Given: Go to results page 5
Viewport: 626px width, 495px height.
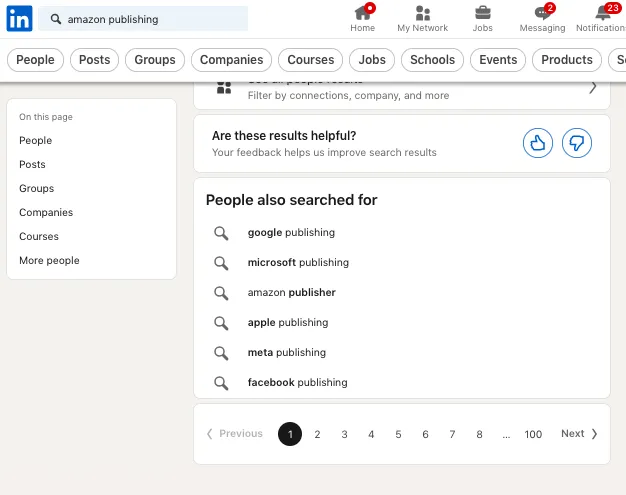Looking at the screenshot, I should pyautogui.click(x=398, y=434).
